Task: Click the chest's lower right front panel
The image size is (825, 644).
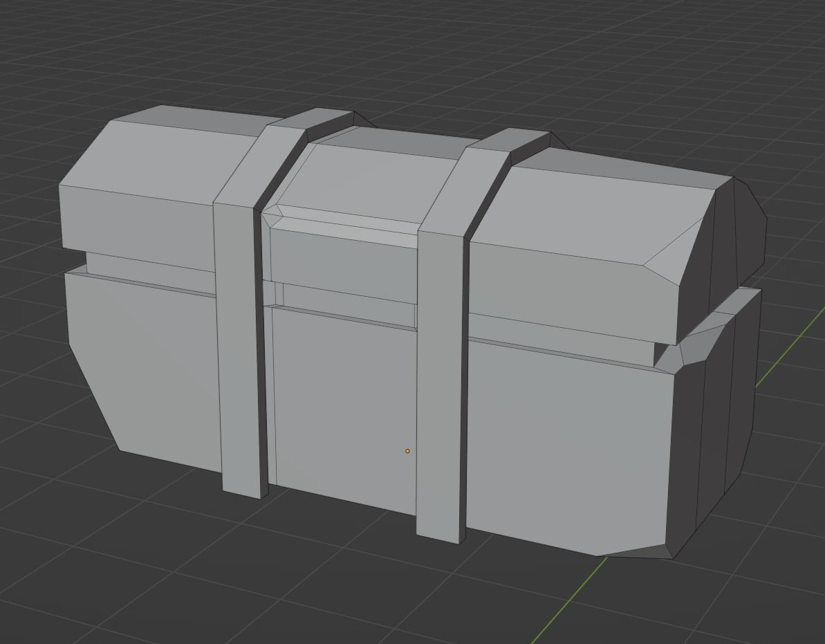Action: [568, 448]
